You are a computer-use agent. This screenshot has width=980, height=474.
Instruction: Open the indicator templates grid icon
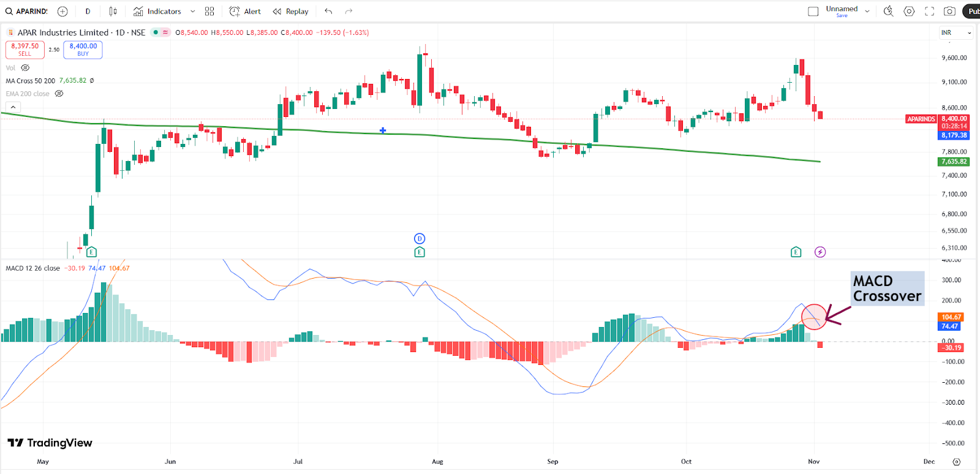209,11
